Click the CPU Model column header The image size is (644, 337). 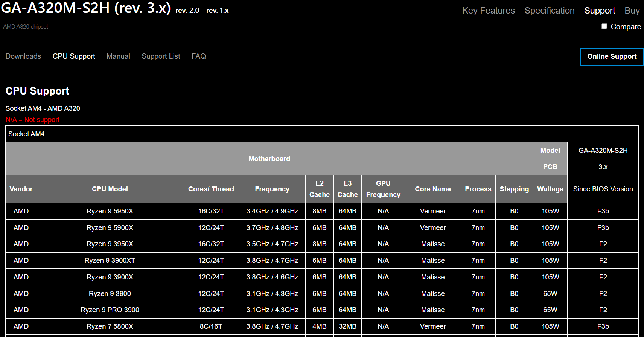[x=110, y=189]
